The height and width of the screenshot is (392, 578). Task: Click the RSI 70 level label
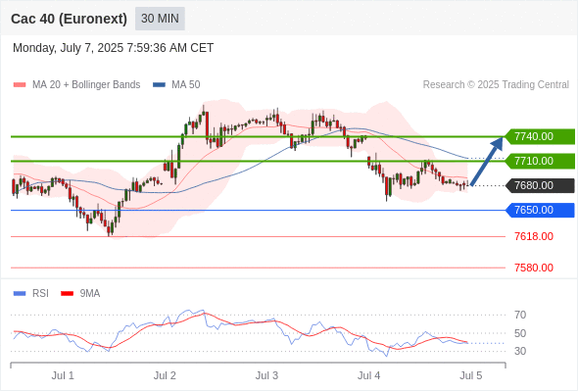(520, 315)
